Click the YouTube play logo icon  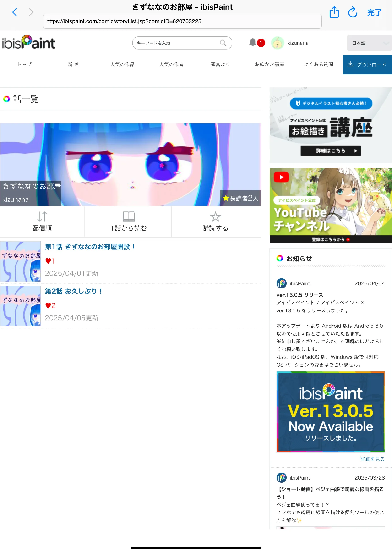[x=281, y=177]
